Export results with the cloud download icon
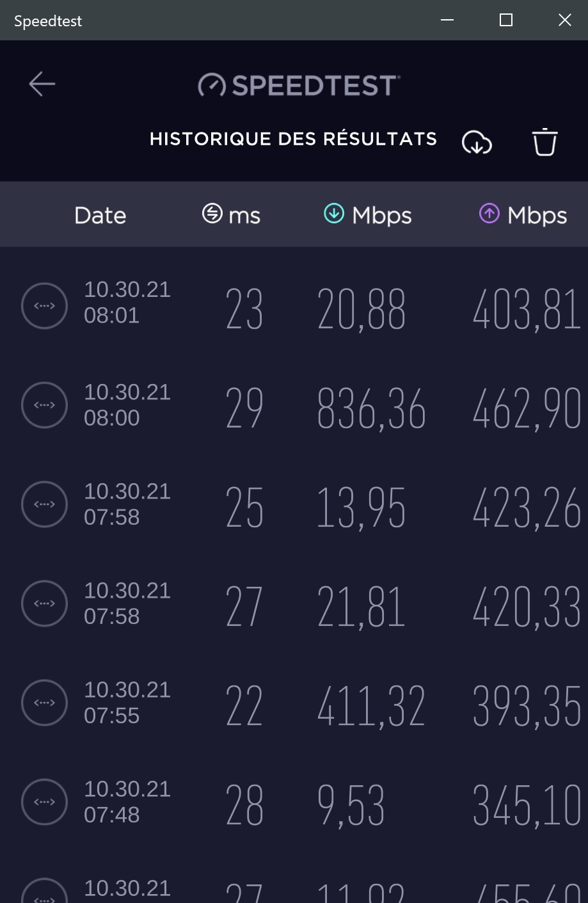This screenshot has height=903, width=588. coord(477,142)
